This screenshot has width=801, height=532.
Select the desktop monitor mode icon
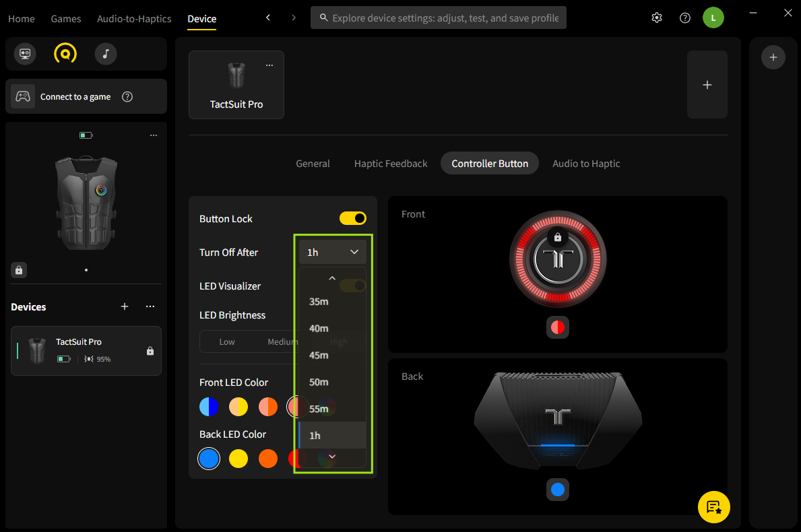click(25, 54)
